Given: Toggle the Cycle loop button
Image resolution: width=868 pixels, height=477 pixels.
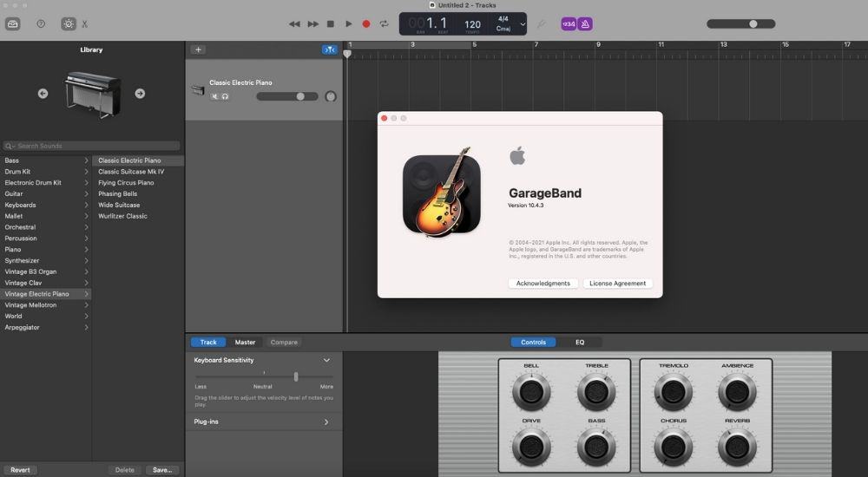Looking at the screenshot, I should 384,23.
